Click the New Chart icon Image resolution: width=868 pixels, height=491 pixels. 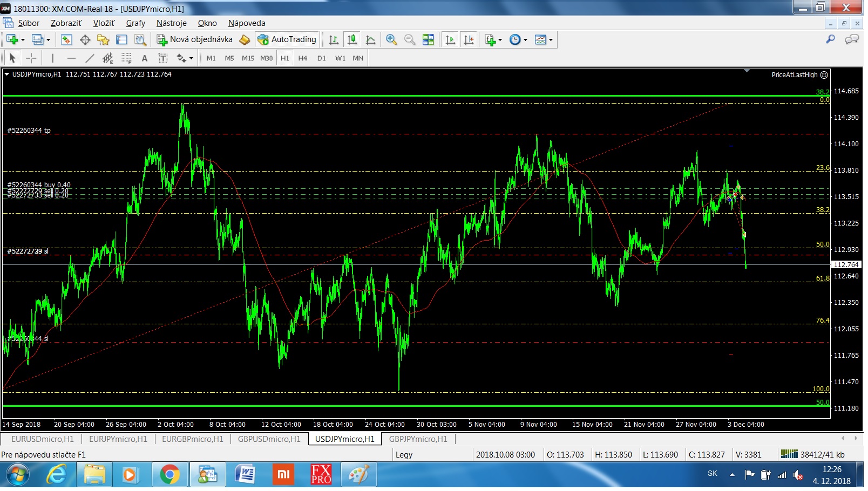click(x=12, y=39)
